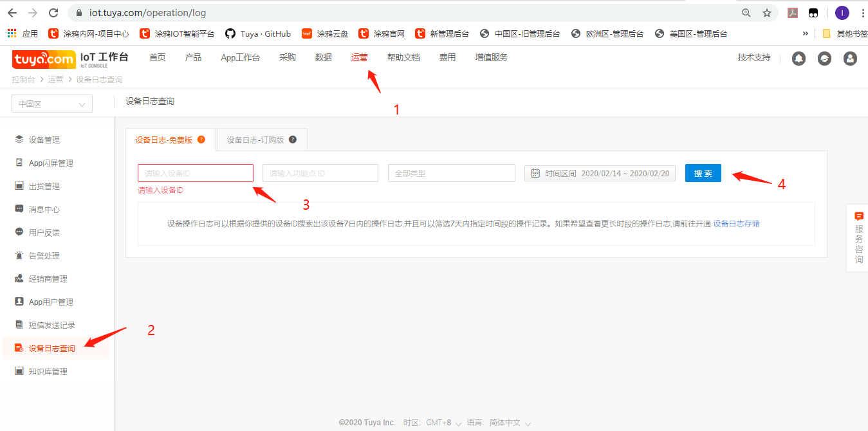Expand the 中国区 region dropdown

click(x=52, y=104)
